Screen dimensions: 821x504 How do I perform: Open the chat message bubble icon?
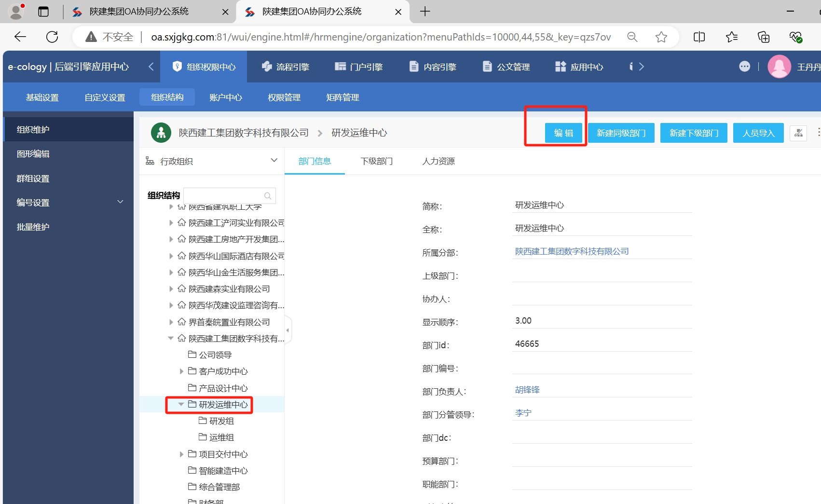(744, 67)
